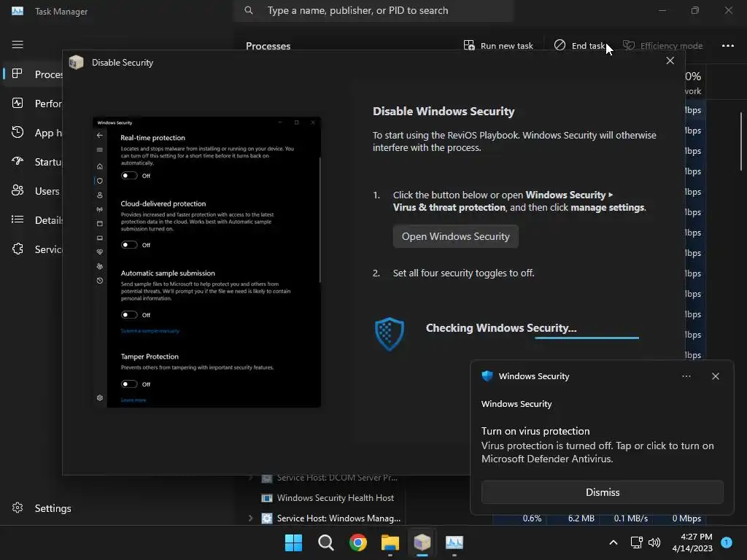Image resolution: width=747 pixels, height=560 pixels.
Task: Click Efficiency mode in Task Manager toolbar
Action: tap(662, 46)
